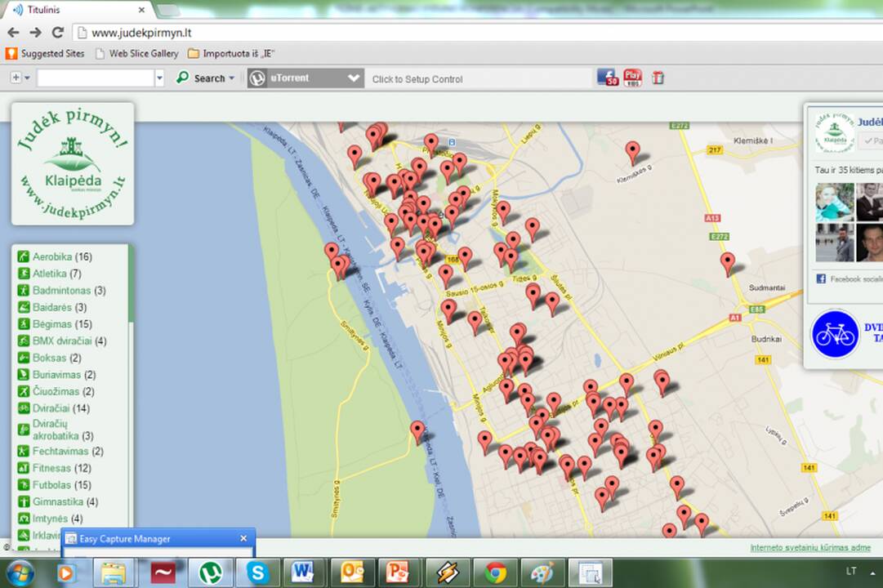The image size is (883, 588).
Task: Select Imtynės (4) in the list
Action: 57,519
